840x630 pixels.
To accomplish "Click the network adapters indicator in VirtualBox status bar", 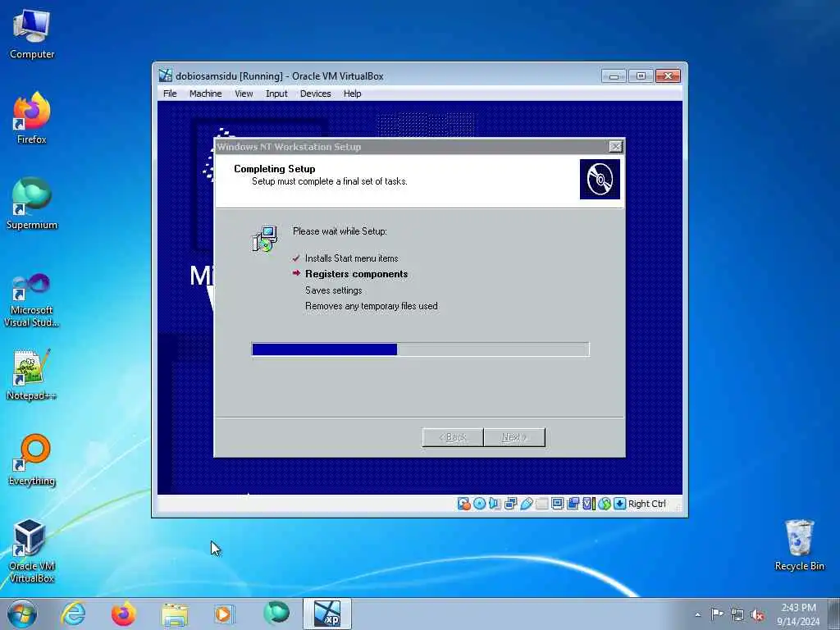I will (510, 504).
